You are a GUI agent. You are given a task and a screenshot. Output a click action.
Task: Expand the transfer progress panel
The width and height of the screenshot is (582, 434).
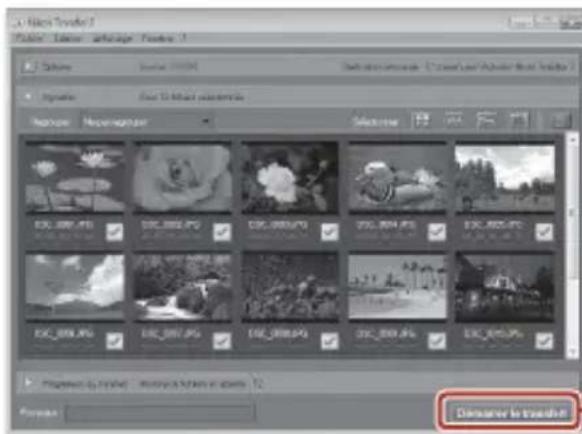pos(28,383)
